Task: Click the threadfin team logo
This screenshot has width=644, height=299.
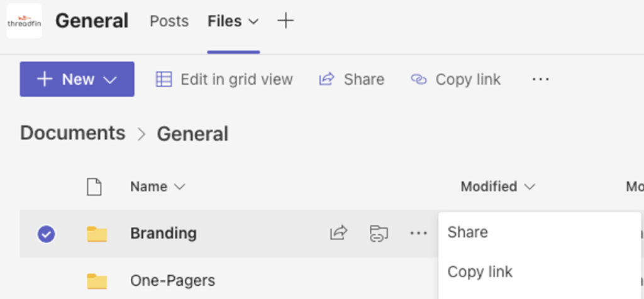Action: pyautogui.click(x=25, y=21)
